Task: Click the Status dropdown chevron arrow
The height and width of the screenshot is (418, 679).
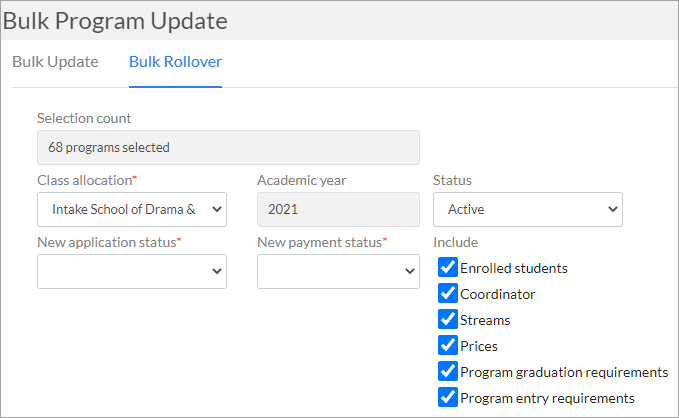Action: click(x=612, y=210)
